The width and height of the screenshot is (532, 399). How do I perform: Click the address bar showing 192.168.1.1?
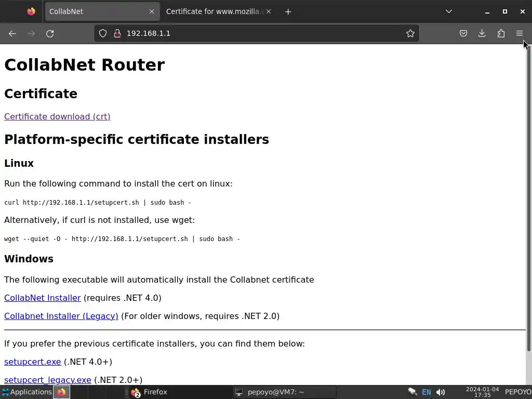pos(257,33)
